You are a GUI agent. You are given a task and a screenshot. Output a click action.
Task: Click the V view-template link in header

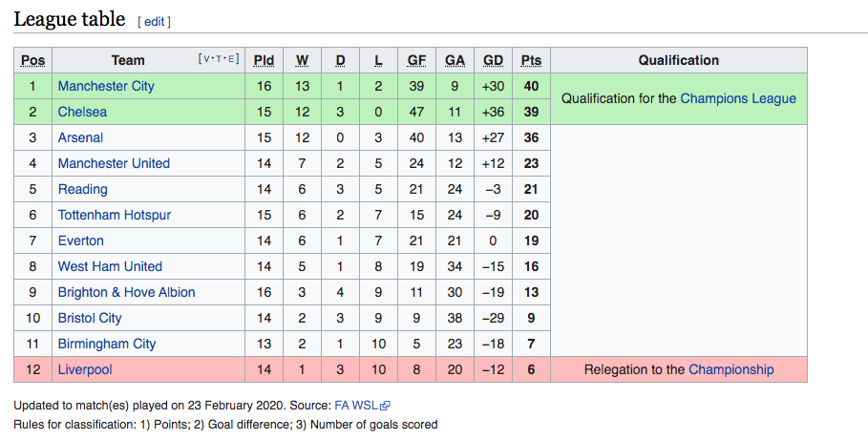[x=206, y=58]
